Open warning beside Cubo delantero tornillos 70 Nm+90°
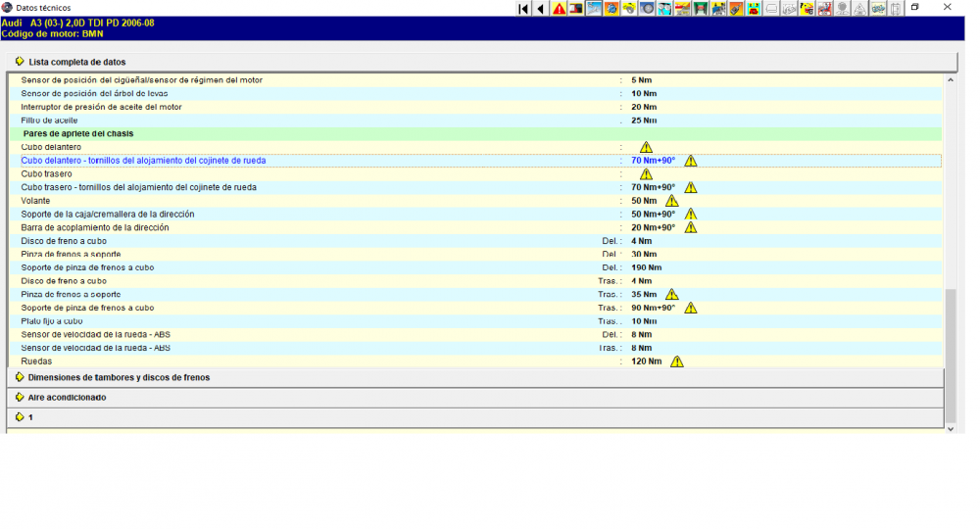This screenshot has width=980, height=529. pyautogui.click(x=690, y=161)
